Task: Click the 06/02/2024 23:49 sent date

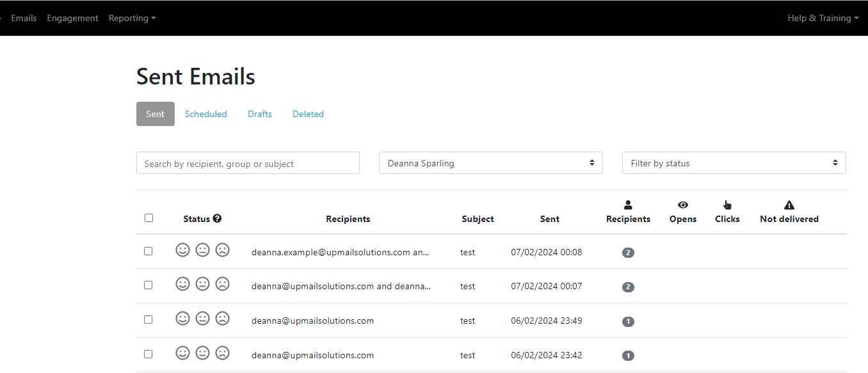Action: 547,321
